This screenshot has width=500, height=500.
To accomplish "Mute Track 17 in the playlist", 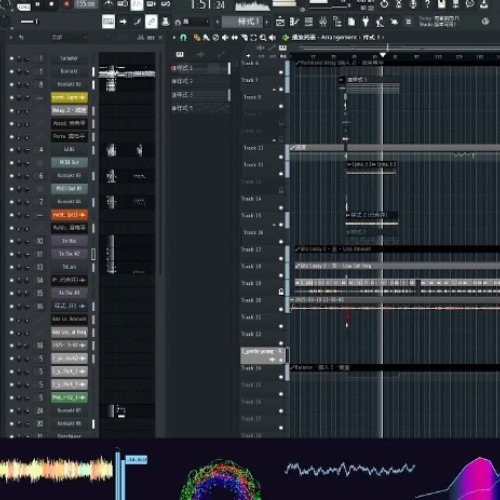I will (x=281, y=258).
